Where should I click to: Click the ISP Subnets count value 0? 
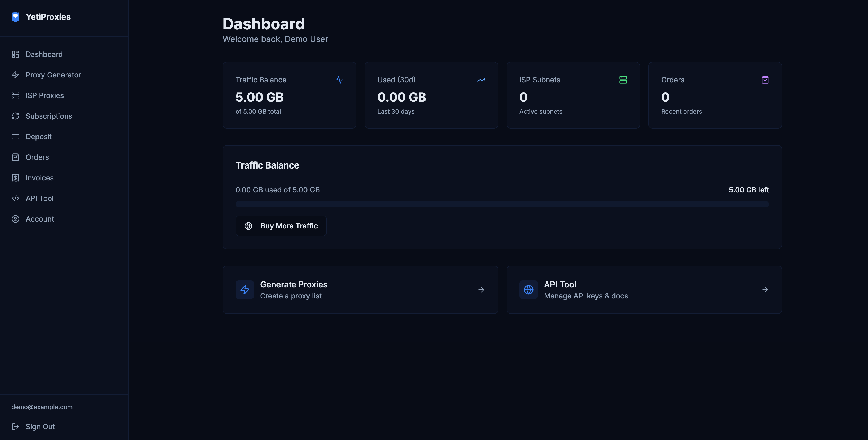[523, 97]
